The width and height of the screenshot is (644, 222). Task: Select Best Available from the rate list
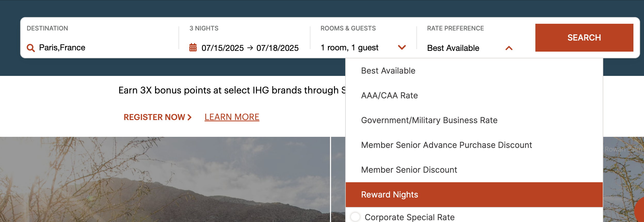tap(388, 70)
